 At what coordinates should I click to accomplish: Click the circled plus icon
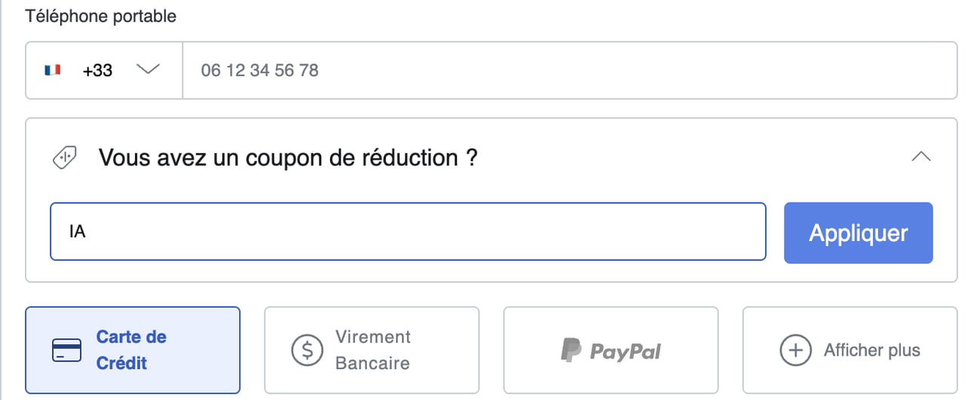pyautogui.click(x=795, y=350)
